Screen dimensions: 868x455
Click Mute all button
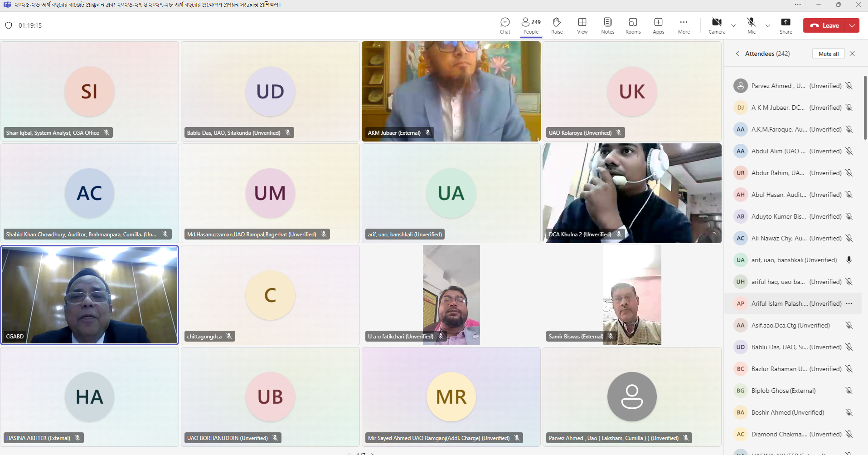[828, 54]
